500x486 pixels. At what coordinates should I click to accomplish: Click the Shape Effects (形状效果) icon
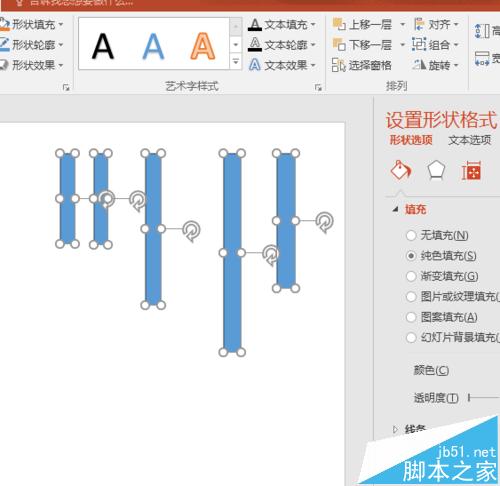point(4,65)
